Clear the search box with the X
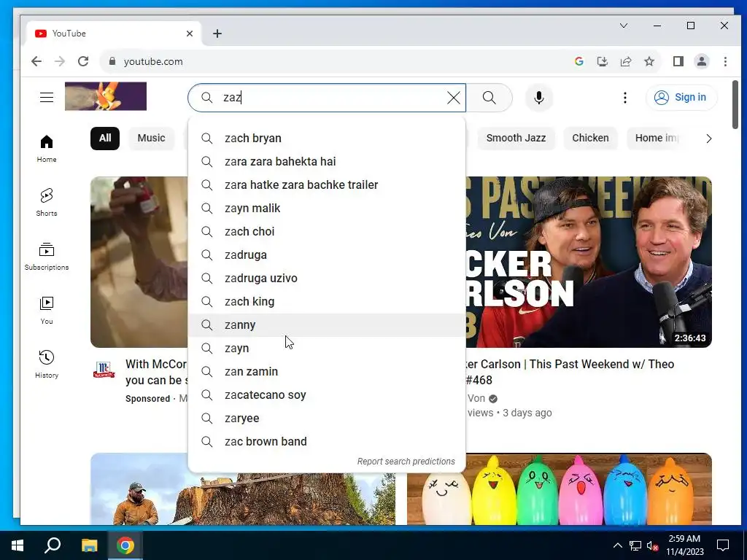This screenshot has width=747, height=560. pyautogui.click(x=454, y=98)
